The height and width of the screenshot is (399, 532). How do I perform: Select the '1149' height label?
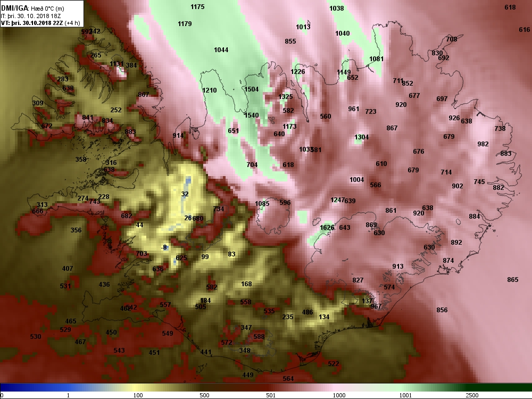[344, 72]
